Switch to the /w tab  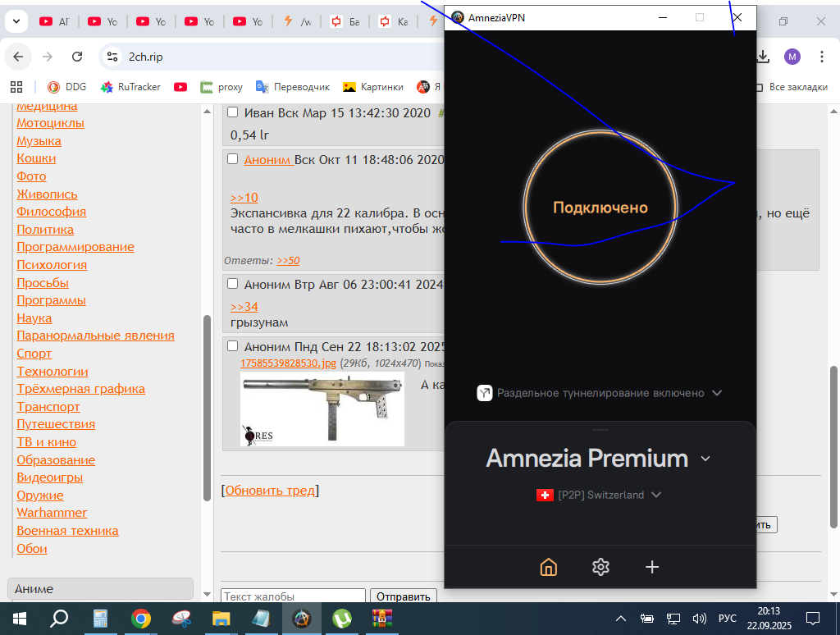297,21
